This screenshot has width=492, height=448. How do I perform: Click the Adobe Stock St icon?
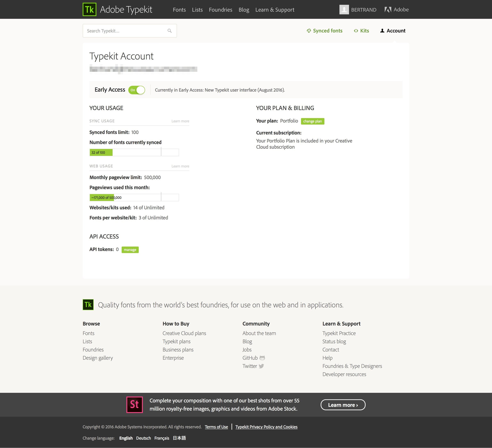click(x=134, y=405)
